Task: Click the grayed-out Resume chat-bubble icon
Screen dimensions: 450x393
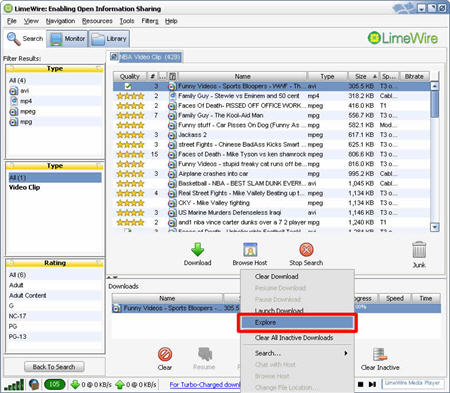Action: (205, 354)
